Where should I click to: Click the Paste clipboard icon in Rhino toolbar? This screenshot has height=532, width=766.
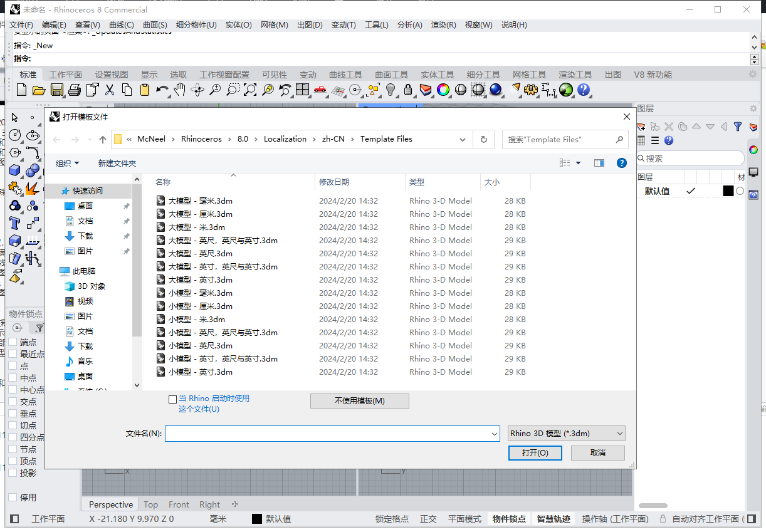145,90
